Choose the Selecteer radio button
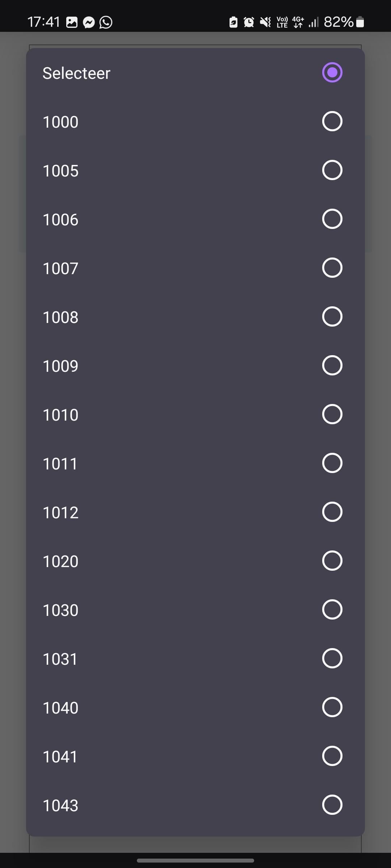Viewport: 391px width, 868px height. pos(332,72)
